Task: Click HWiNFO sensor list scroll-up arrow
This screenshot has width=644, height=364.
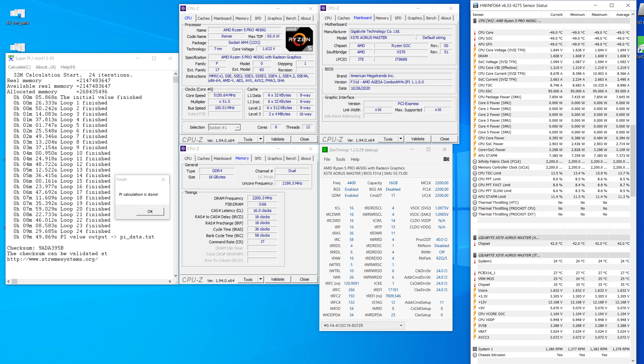Action: [633, 14]
